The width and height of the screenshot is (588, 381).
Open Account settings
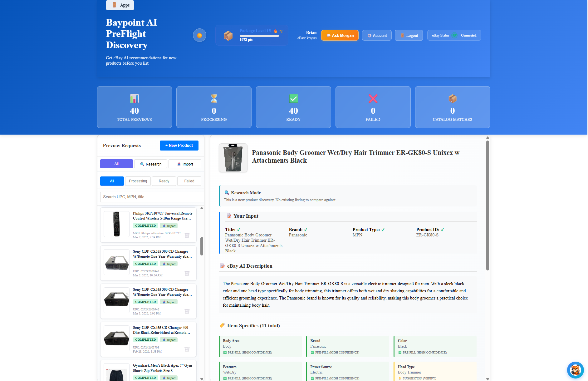pos(377,35)
